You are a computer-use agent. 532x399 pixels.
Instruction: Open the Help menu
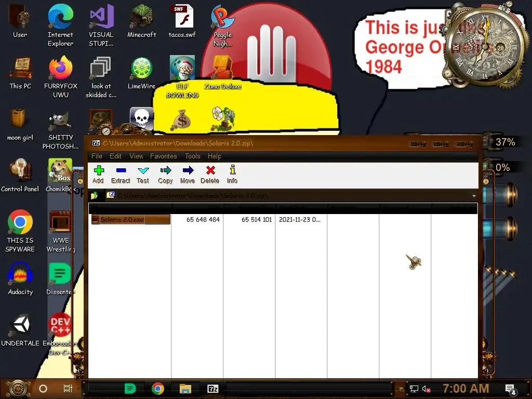215,156
